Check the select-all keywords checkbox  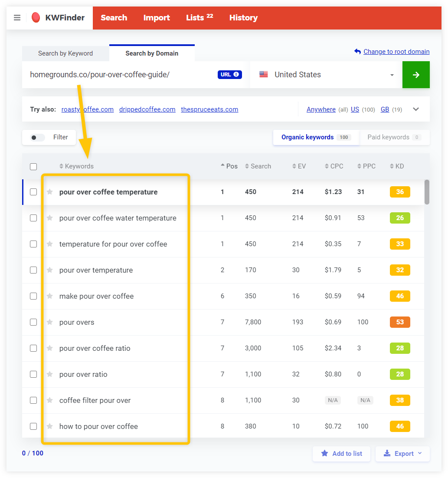coord(33,166)
